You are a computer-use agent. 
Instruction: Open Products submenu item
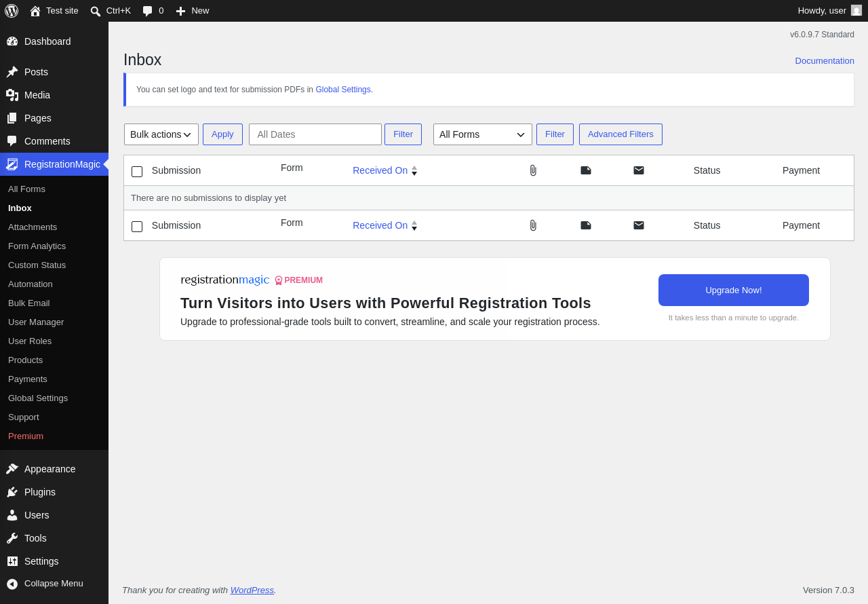click(54, 360)
